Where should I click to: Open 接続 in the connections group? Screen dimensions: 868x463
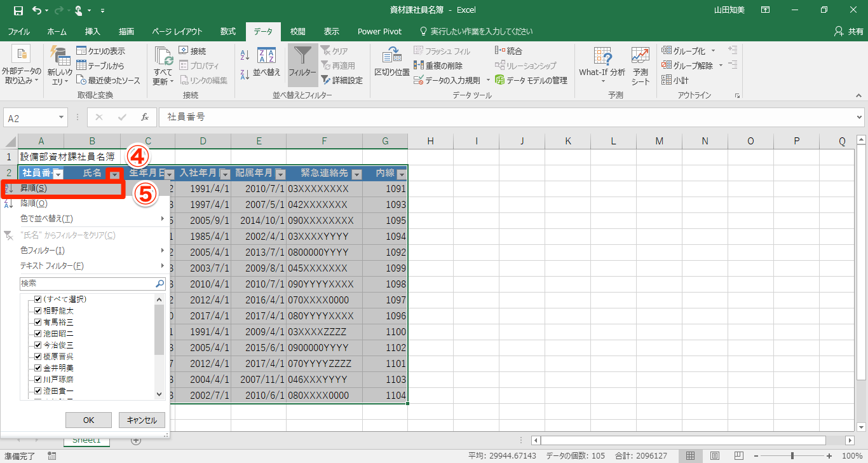coord(192,51)
